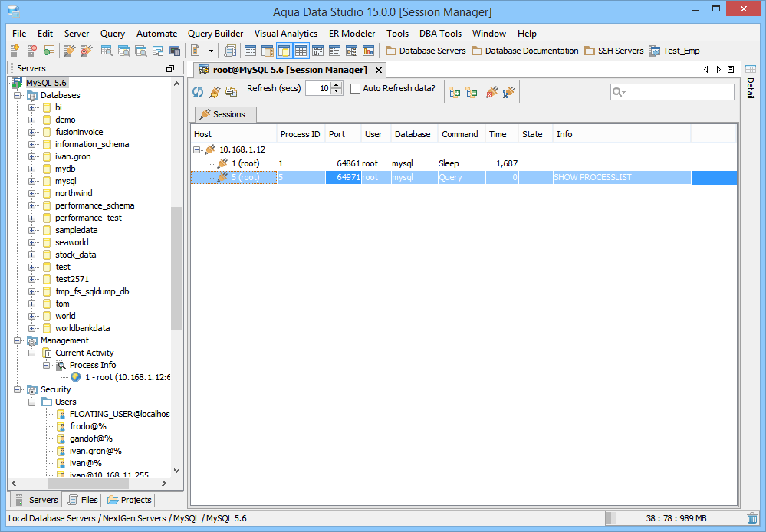Click the script scroll toolbar icon
Viewport: 766px width, 532px height.
click(x=229, y=51)
